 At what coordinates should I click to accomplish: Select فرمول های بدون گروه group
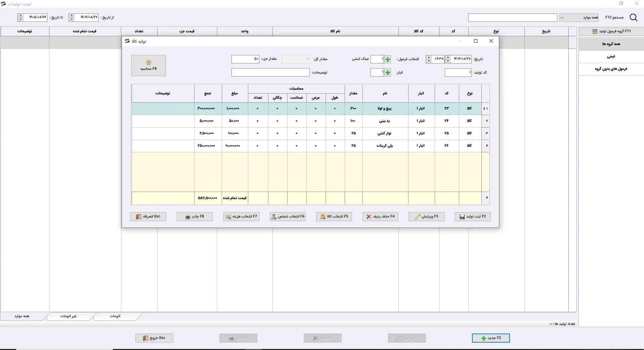click(611, 69)
